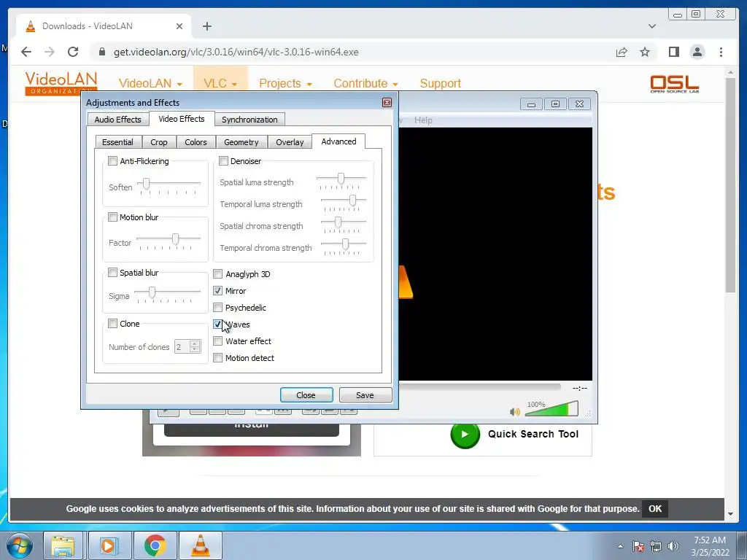Open the Overlay sub-tab
Image resolution: width=747 pixels, height=560 pixels.
coord(290,142)
